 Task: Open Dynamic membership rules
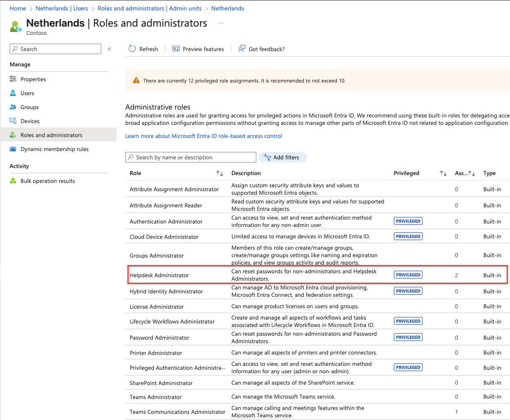pos(54,149)
